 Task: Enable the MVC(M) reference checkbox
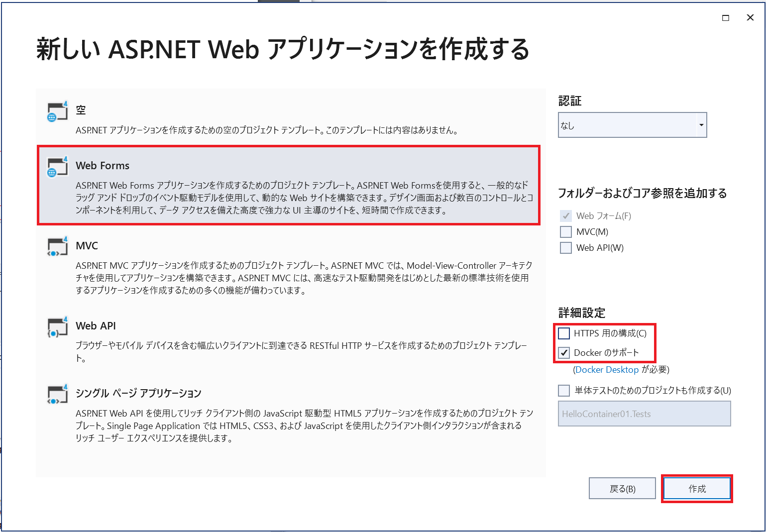click(x=565, y=232)
